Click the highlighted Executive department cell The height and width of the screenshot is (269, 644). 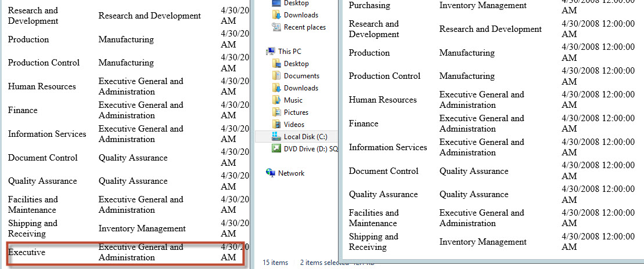point(27,253)
